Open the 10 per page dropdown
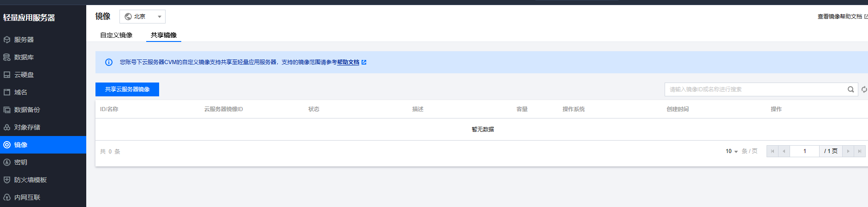The width and height of the screenshot is (868, 207). (x=731, y=151)
